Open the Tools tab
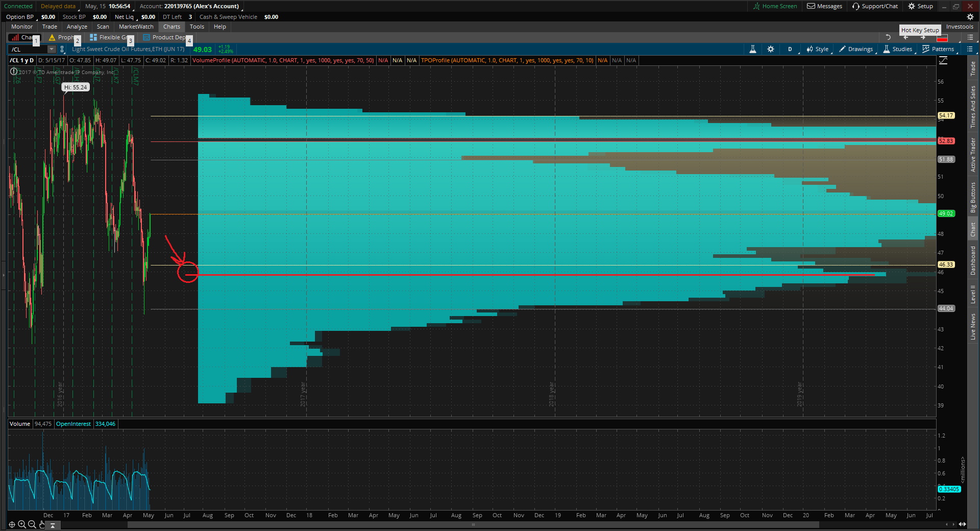The width and height of the screenshot is (980, 531). [x=197, y=27]
